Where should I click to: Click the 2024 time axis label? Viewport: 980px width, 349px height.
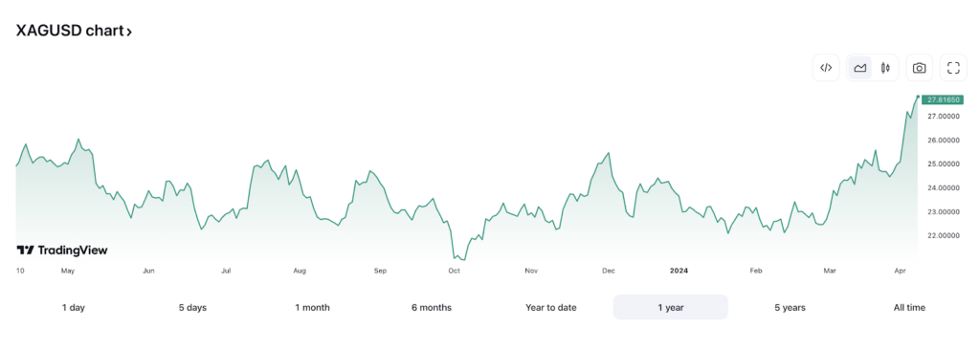[679, 271]
